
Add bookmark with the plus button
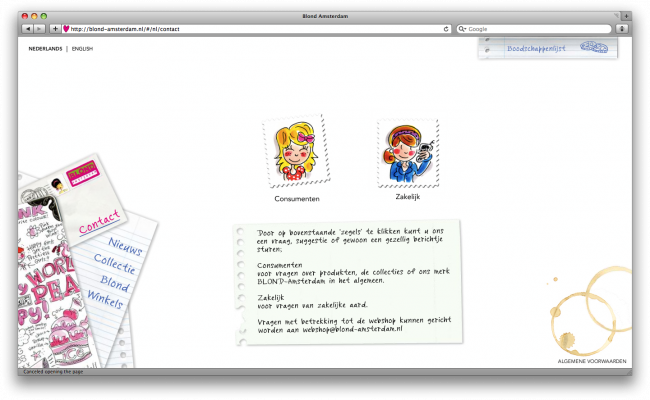[x=55, y=29]
